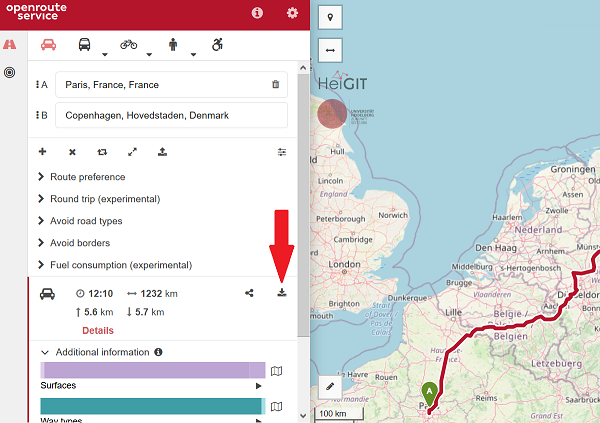Image resolution: width=600 pixels, height=423 pixels.
Task: Collapse the Additional information section
Action: [46, 352]
